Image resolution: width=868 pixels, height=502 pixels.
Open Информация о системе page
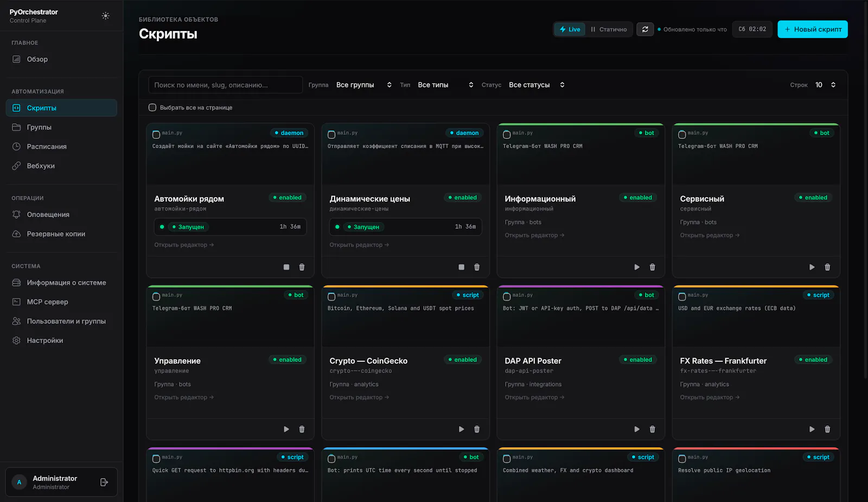pyautogui.click(x=61, y=283)
